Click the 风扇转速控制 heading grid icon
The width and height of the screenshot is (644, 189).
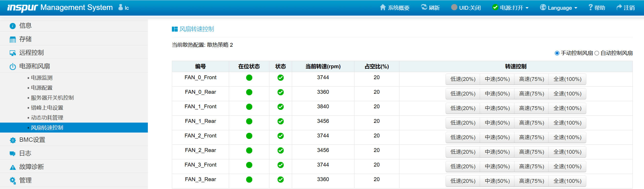point(175,29)
